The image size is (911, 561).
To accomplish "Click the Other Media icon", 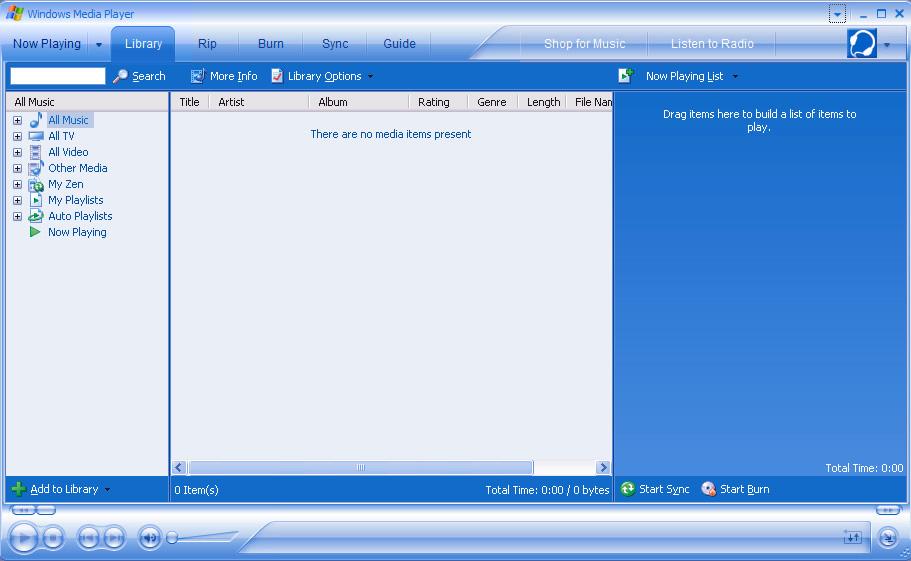I will click(36, 168).
